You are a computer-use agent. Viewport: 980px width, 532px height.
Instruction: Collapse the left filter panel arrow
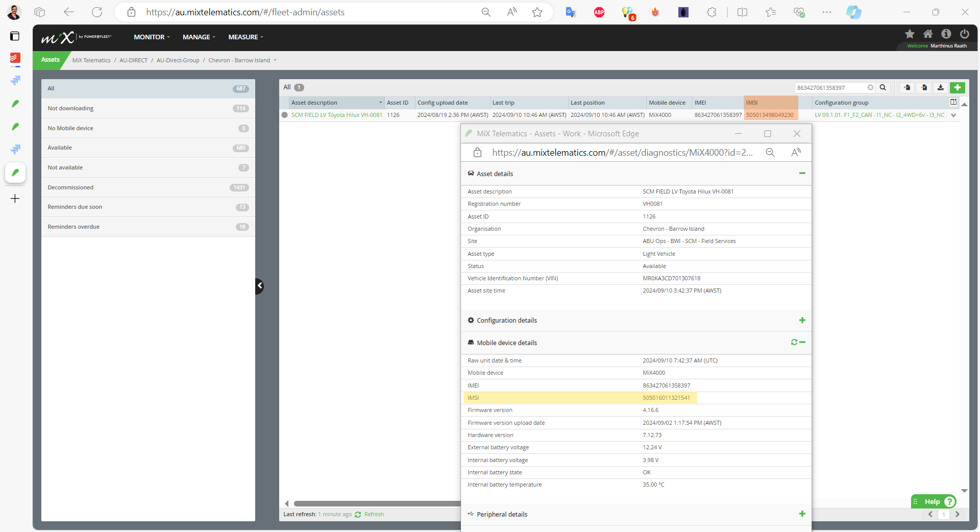pos(260,286)
